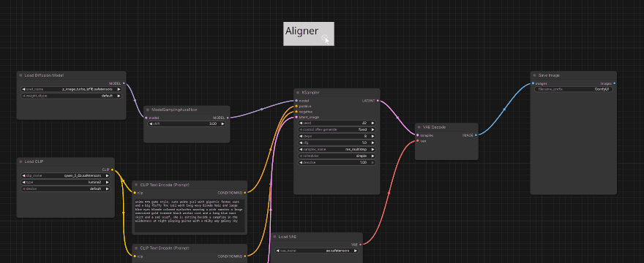Increase shift value with right arrow

(x=222, y=123)
